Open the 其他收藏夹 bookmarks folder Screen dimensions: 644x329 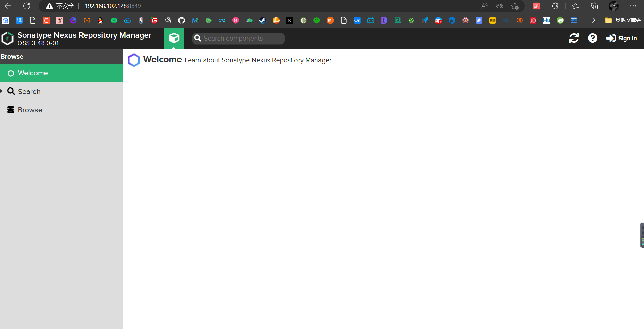[623, 20]
